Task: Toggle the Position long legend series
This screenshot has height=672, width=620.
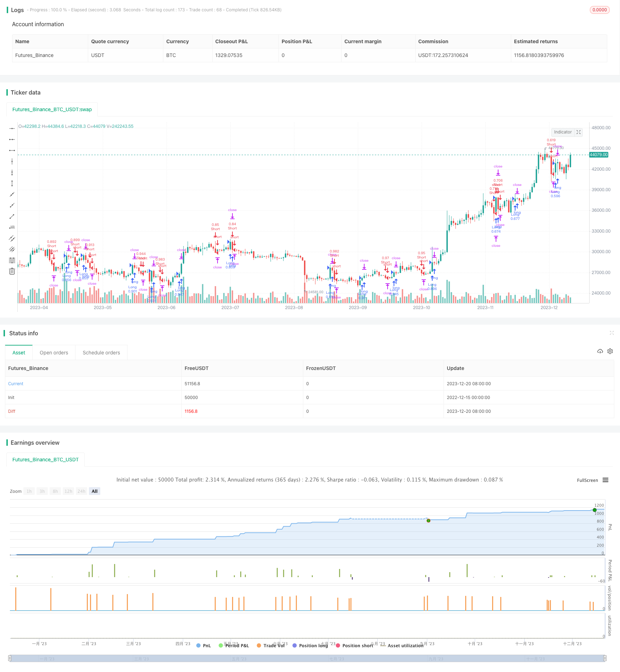Action: coord(310,645)
